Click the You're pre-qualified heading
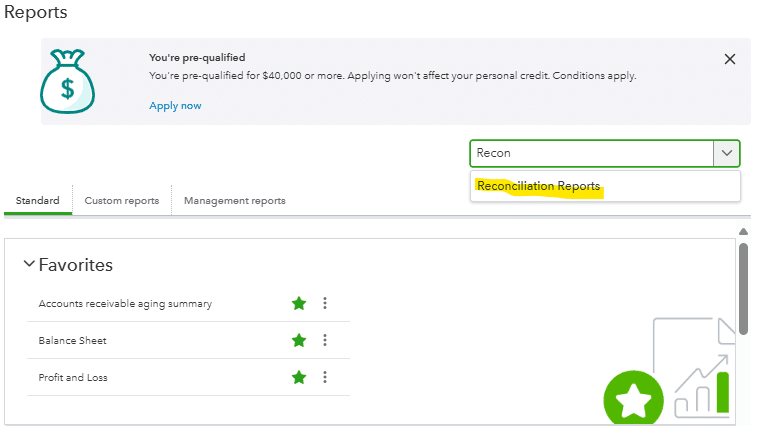 pyautogui.click(x=197, y=58)
